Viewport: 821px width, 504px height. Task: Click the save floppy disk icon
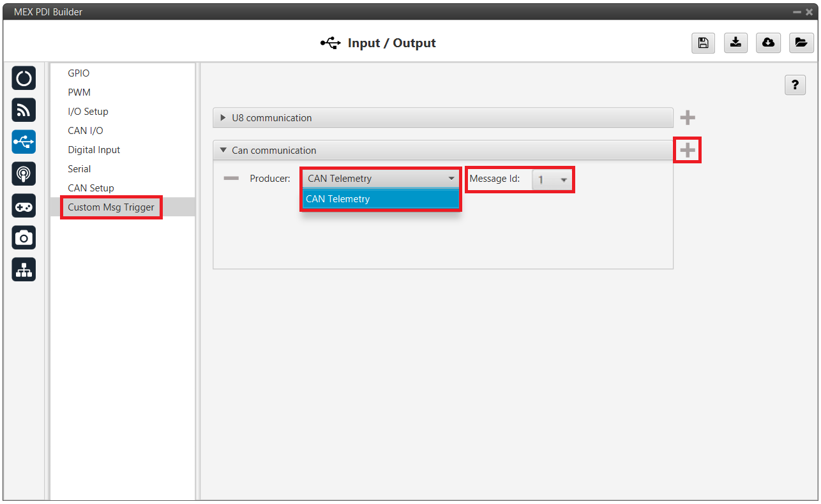pos(703,43)
